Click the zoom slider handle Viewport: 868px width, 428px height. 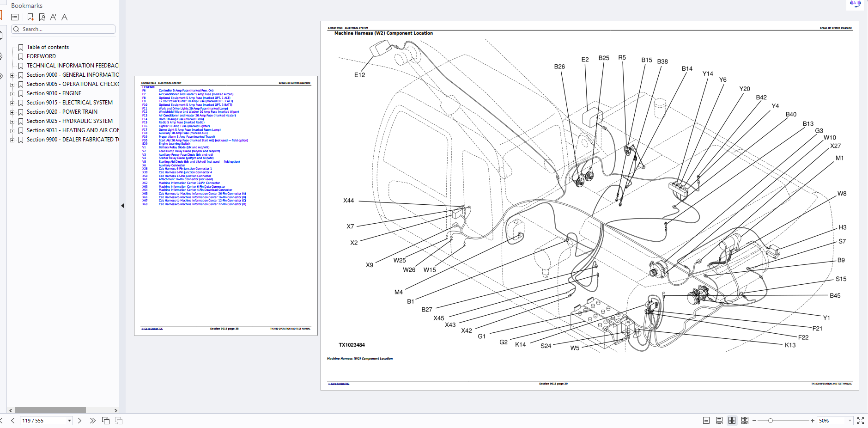tap(770, 421)
